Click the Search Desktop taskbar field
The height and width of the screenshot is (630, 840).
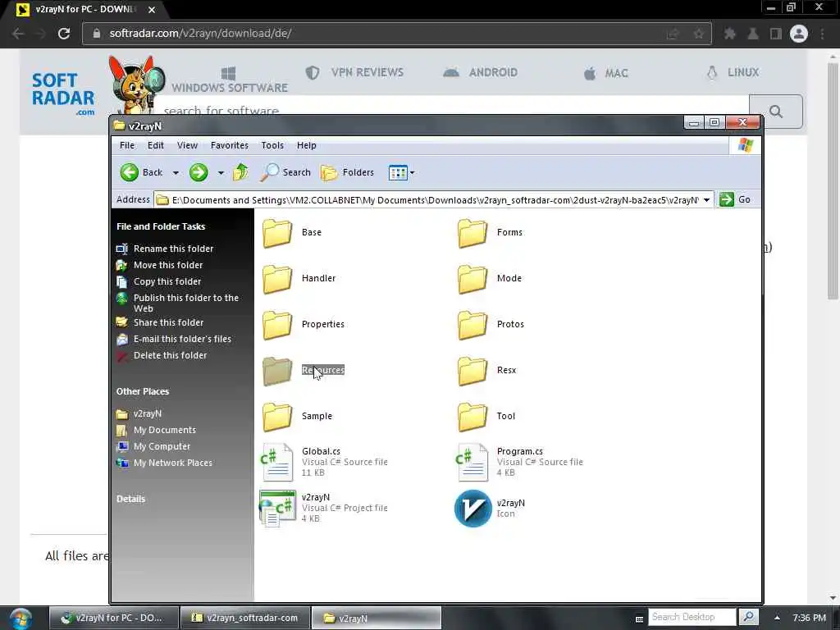pyautogui.click(x=692, y=617)
